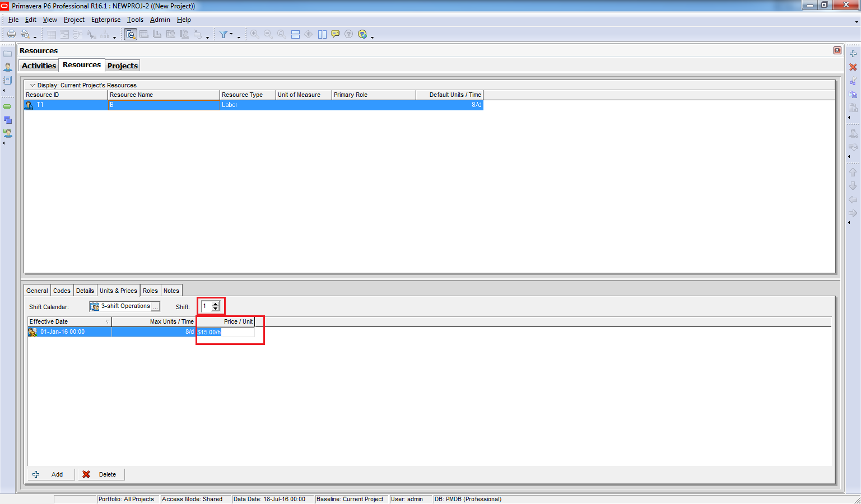The width and height of the screenshot is (861, 504).
Task: Open Print Preview from the toolbar
Action: point(25,34)
